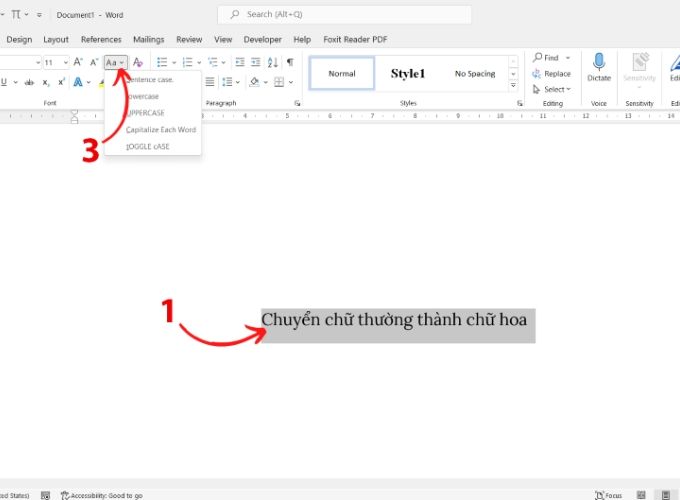The image size is (680, 500).
Task: Toggle the Show/Hide paragraph marks icon
Action: click(x=290, y=62)
